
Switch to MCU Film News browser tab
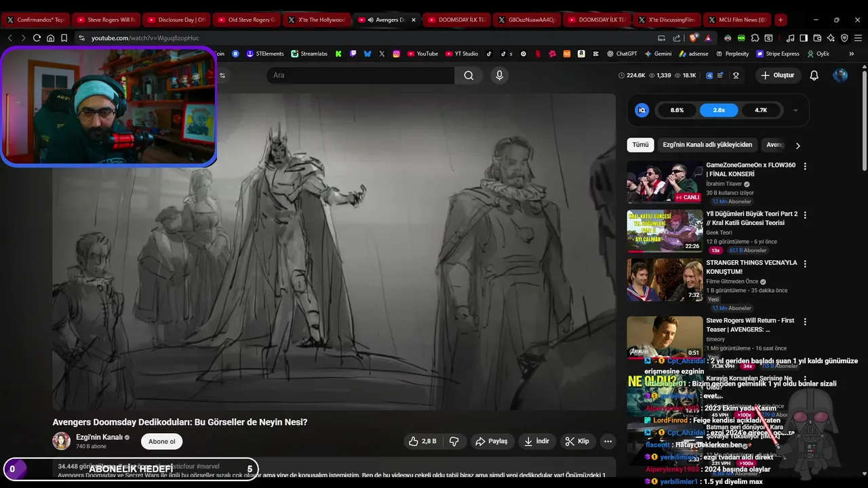coord(737,20)
